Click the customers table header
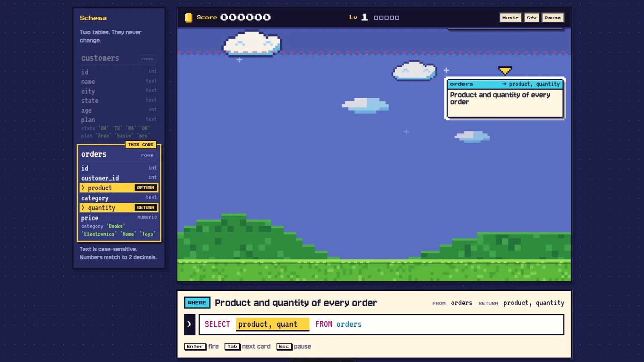This screenshot has width=644, height=362. pyautogui.click(x=100, y=58)
